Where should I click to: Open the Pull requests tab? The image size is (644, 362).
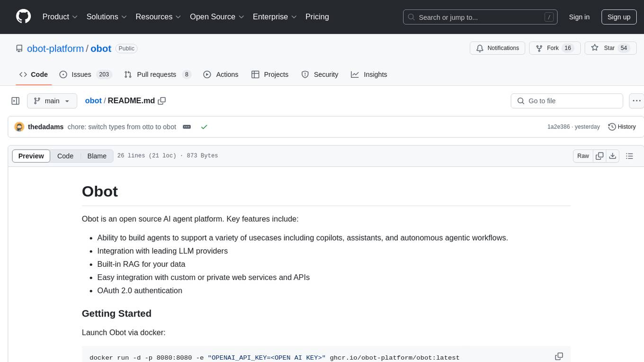click(x=158, y=74)
